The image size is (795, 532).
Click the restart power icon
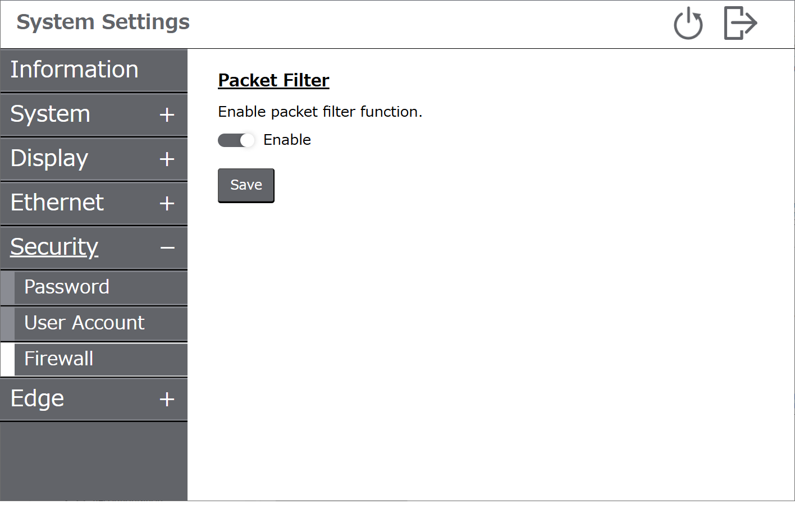[688, 24]
